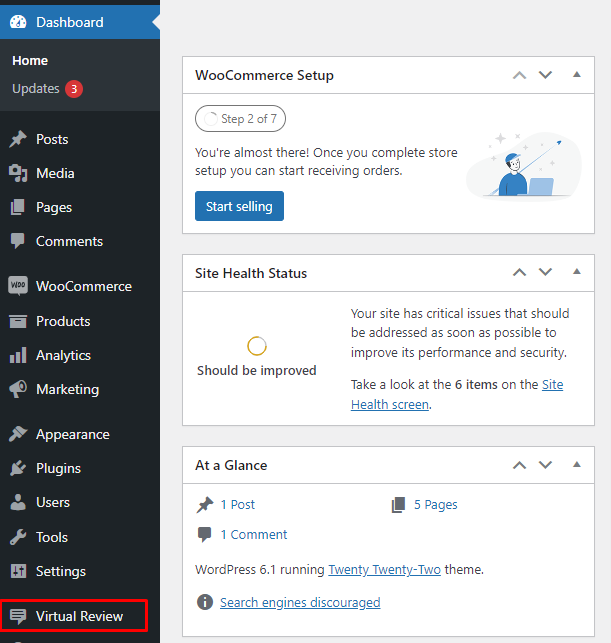Image resolution: width=611 pixels, height=643 pixels.
Task: Open the Users menu
Action: [x=53, y=502]
